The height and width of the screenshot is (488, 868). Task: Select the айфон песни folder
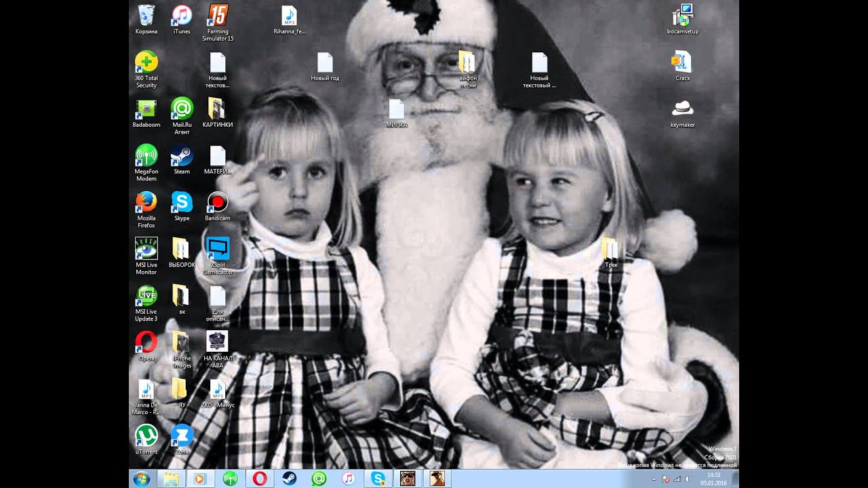468,70
